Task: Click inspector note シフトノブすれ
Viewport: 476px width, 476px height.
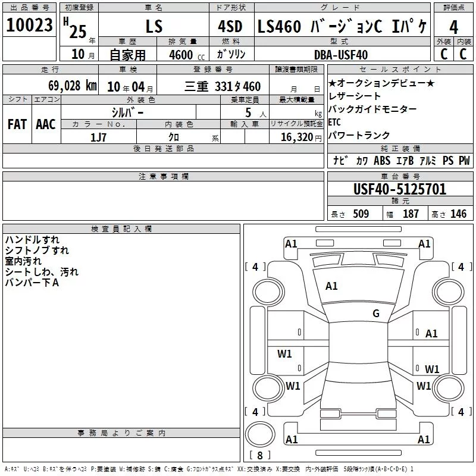Action: coord(37,250)
